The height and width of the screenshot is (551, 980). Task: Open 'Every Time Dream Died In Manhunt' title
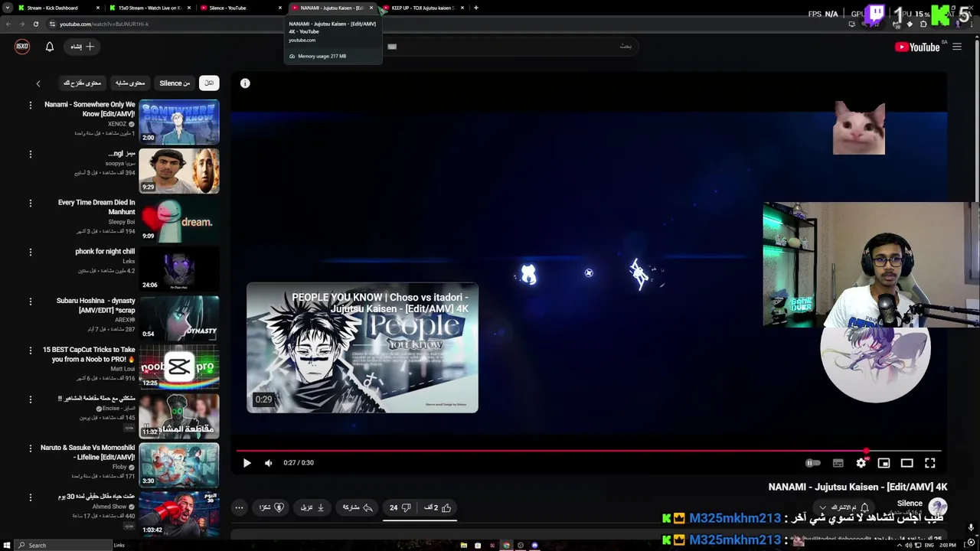[x=96, y=207]
